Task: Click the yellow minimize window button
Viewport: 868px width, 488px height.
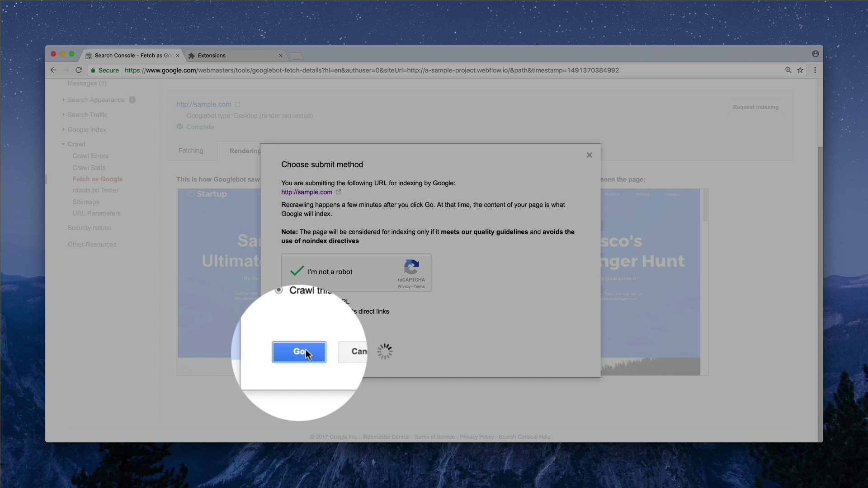Action: tap(62, 54)
